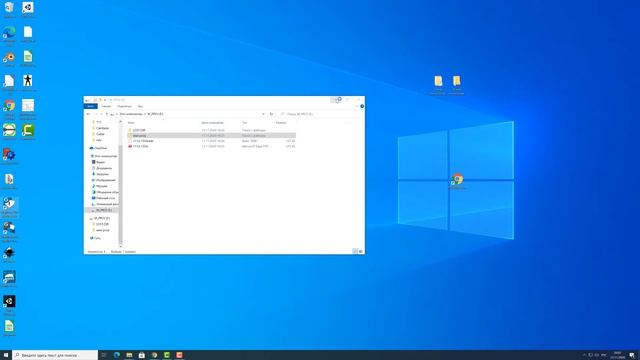The image size is (640, 360).
Task: Select the left folder on the right desktop area
Action: point(438,84)
